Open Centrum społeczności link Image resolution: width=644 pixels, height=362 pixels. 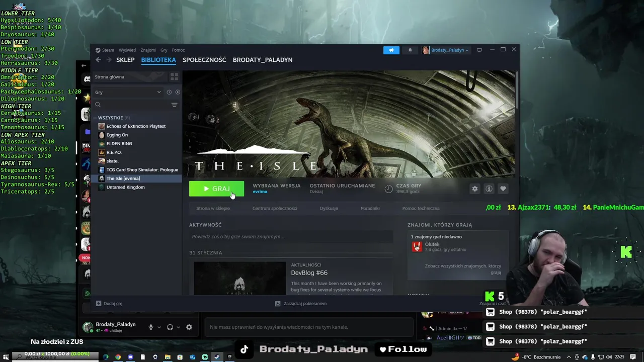pos(275,208)
